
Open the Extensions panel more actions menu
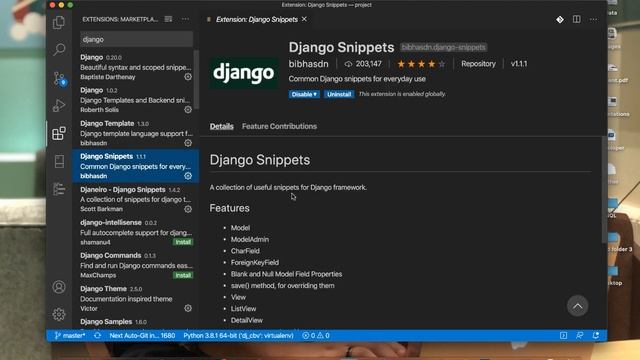[185, 19]
